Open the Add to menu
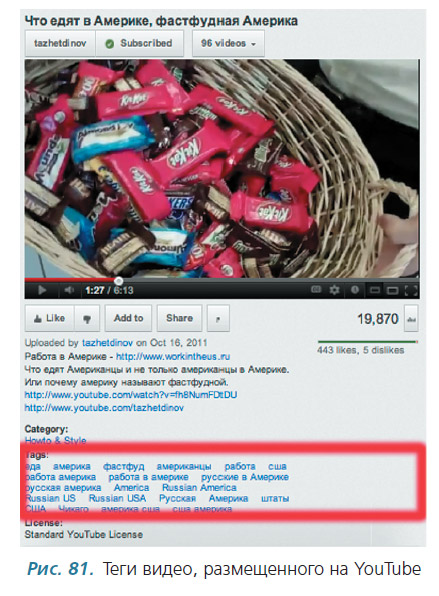The width and height of the screenshot is (439, 596). [x=128, y=319]
